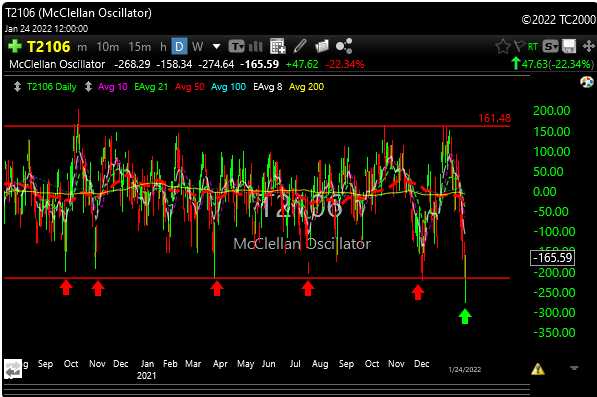Click the -274.64 low value in data row
Screen dimensions: 597x397
(x=216, y=64)
